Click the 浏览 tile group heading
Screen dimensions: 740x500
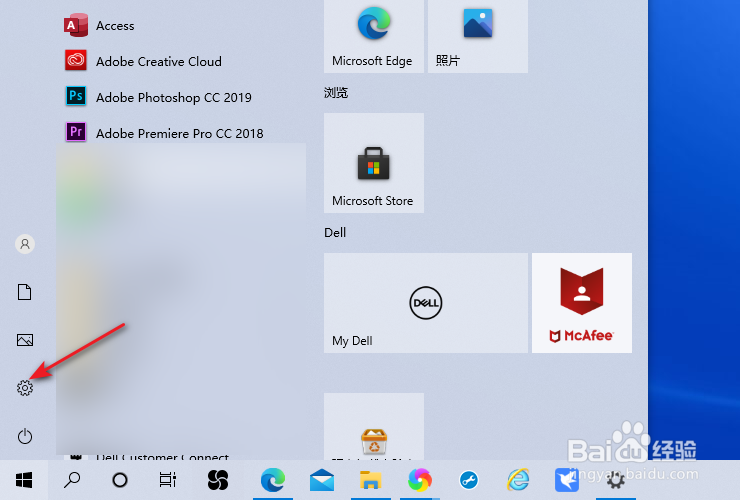[x=336, y=93]
